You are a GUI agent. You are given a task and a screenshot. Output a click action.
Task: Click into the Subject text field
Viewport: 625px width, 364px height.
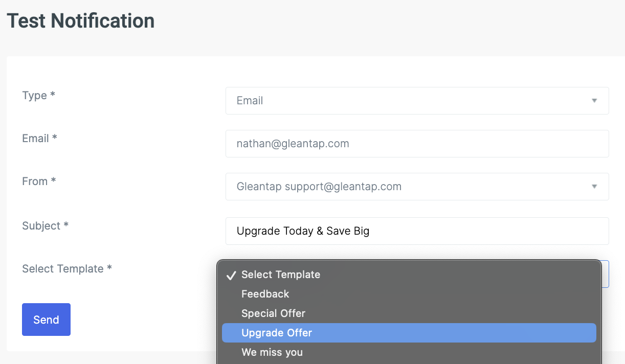(417, 231)
